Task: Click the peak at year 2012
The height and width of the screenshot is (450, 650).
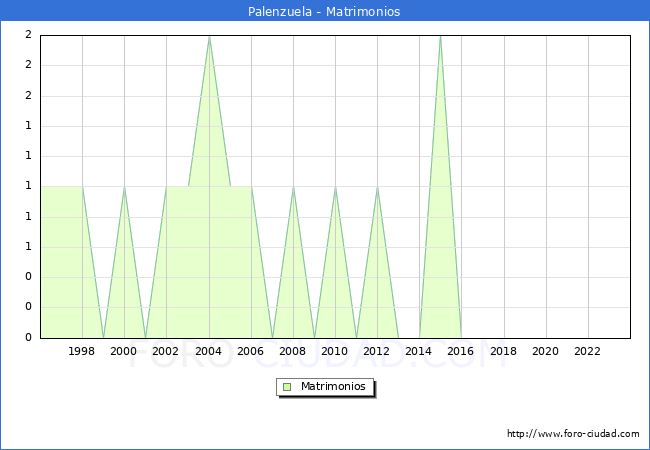Action: [377, 187]
